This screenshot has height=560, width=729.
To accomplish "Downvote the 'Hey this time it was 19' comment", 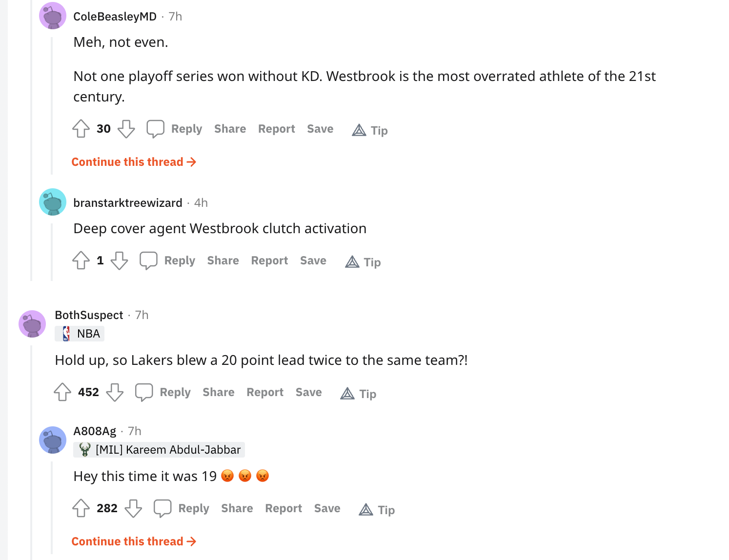I will 133,508.
